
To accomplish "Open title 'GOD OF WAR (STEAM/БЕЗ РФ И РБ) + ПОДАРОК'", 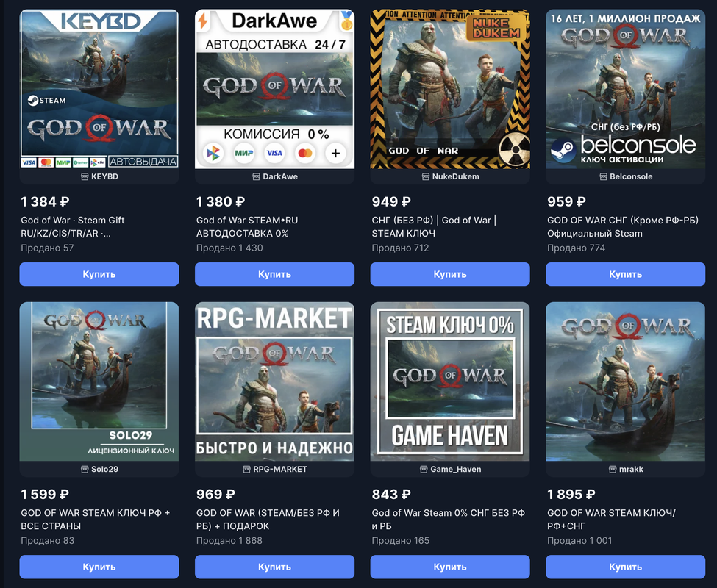I will [x=268, y=520].
